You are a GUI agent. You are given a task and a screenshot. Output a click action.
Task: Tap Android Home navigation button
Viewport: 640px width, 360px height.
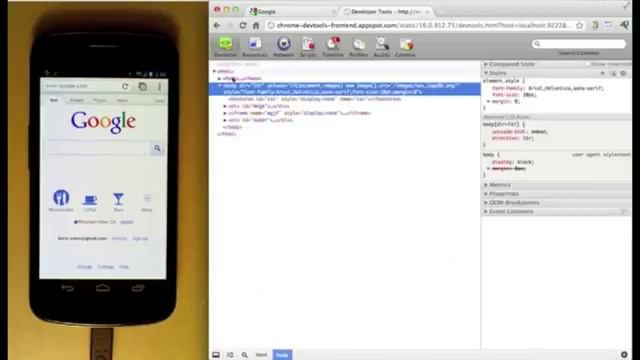103,288
